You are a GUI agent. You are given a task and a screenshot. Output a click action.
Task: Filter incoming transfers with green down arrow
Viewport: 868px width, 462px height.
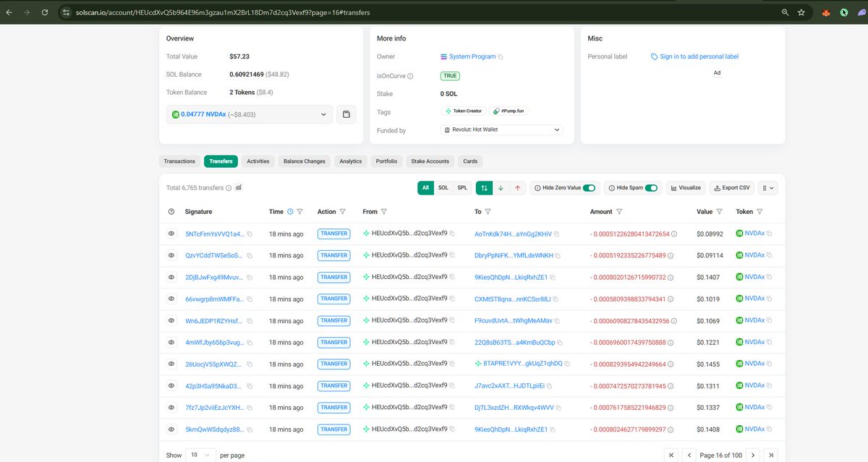coord(501,188)
